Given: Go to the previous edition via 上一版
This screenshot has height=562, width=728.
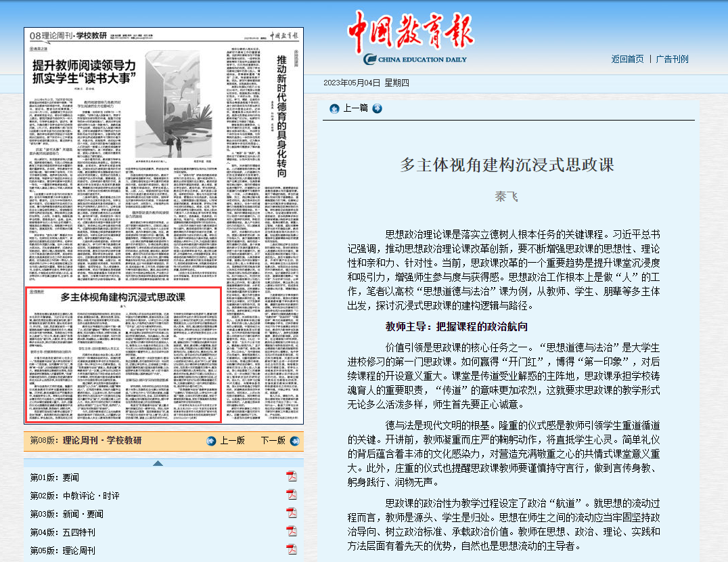Looking at the screenshot, I should (x=232, y=440).
